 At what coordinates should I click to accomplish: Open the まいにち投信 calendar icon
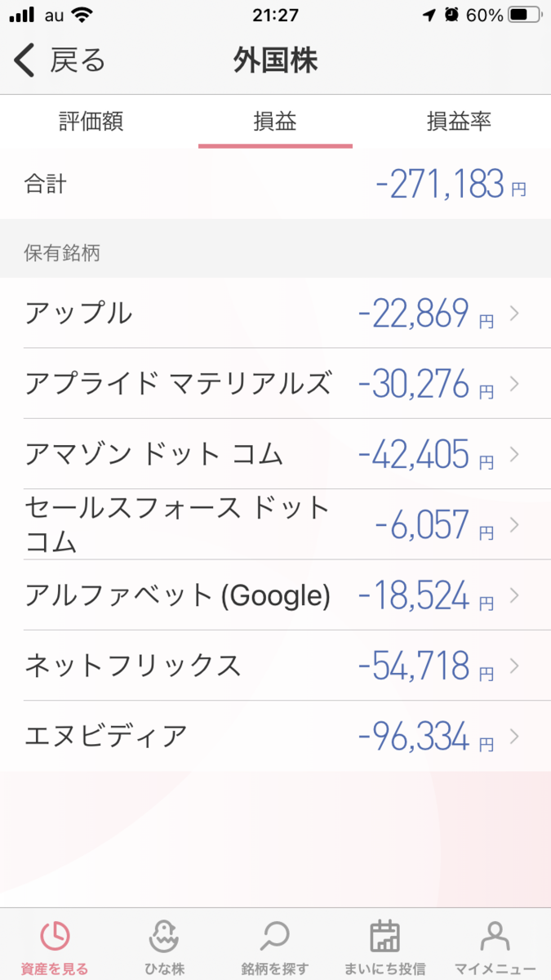(384, 937)
